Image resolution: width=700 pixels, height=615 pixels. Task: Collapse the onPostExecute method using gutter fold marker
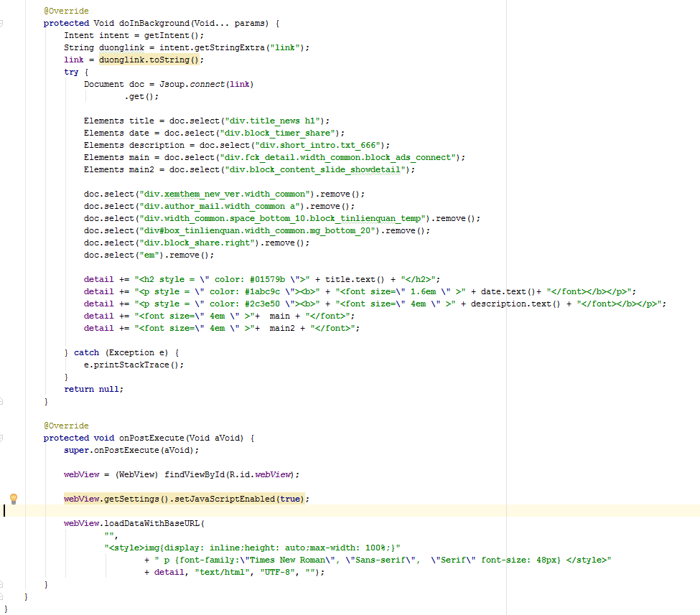[x=2, y=438]
